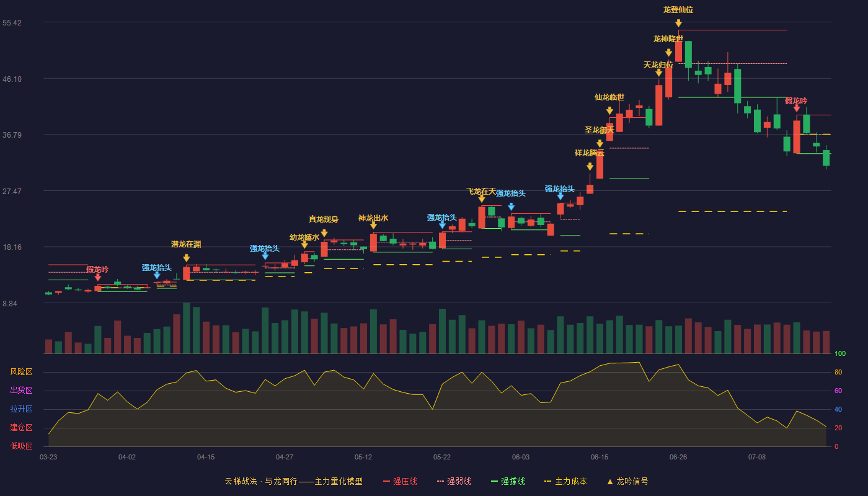The width and height of the screenshot is (868, 496).
Task: Click the arrow marker under 潜龙在渊
Action: tap(186, 257)
